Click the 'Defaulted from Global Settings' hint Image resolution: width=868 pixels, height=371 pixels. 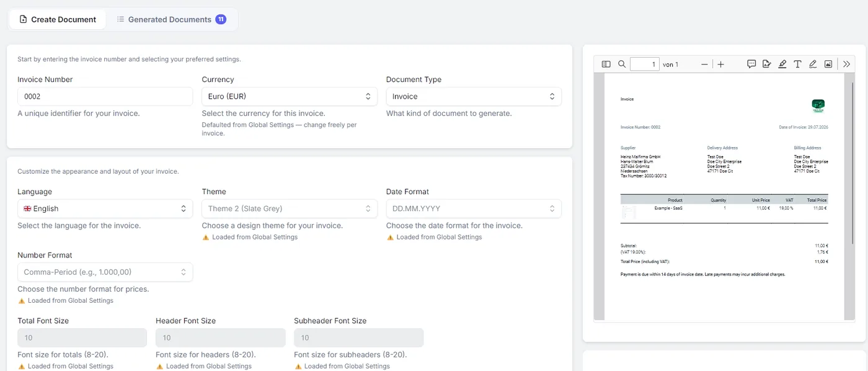[x=280, y=129]
